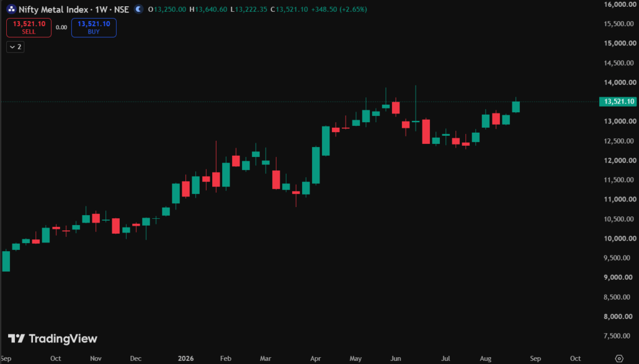Click the TradingView logo

tap(52, 338)
